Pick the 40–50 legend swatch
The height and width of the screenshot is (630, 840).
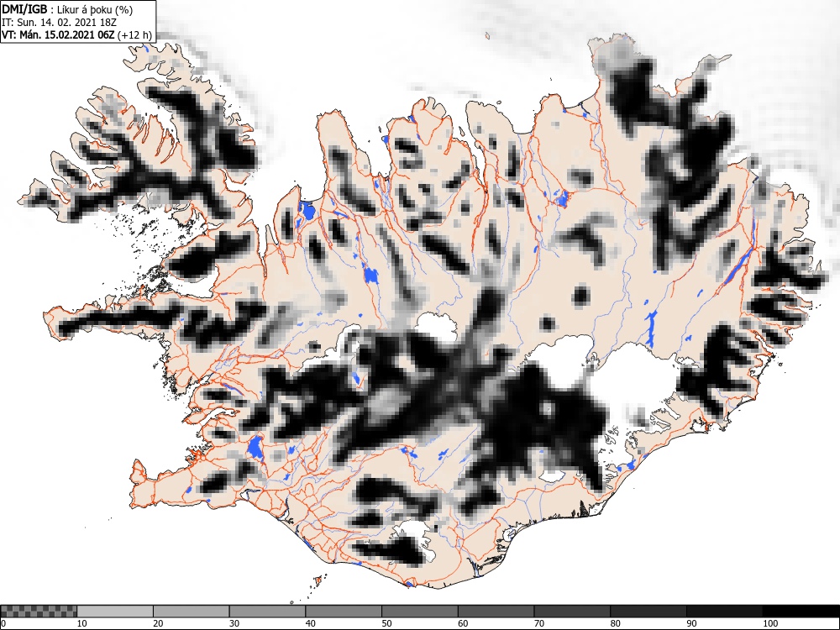point(344,612)
